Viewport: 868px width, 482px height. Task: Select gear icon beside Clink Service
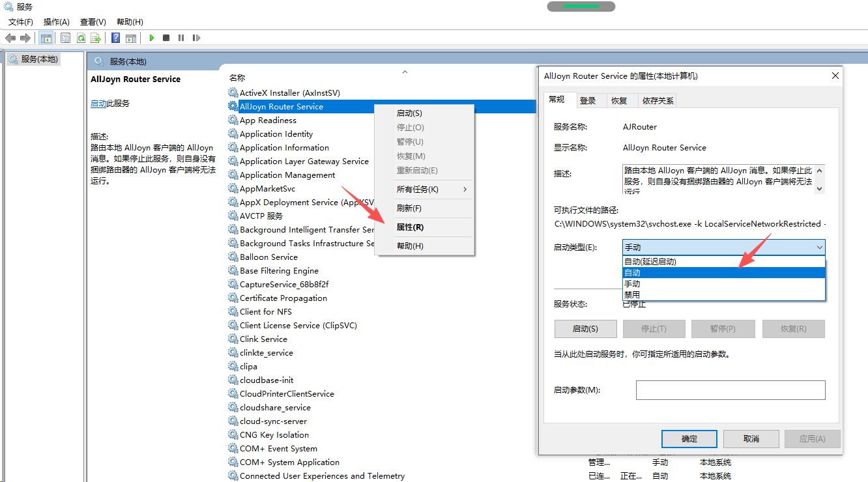(x=233, y=339)
